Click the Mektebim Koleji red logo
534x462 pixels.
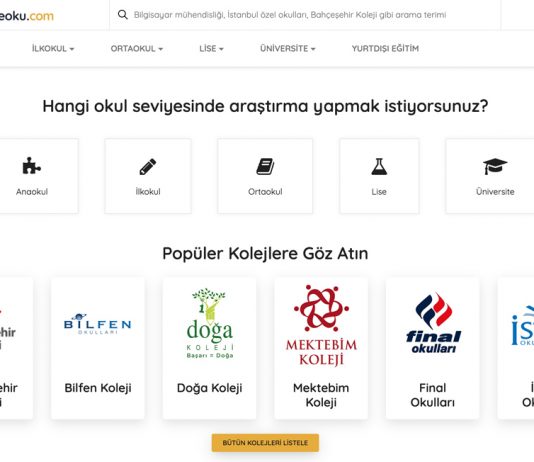[x=321, y=325]
